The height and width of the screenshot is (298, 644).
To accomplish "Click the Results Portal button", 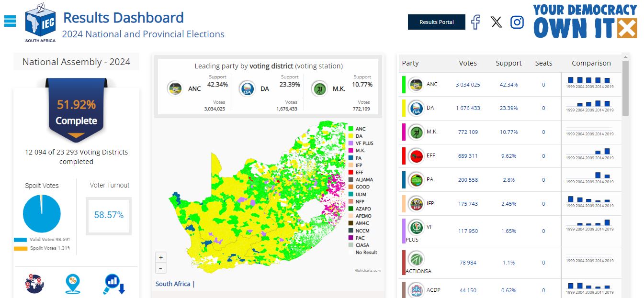I will point(437,22).
